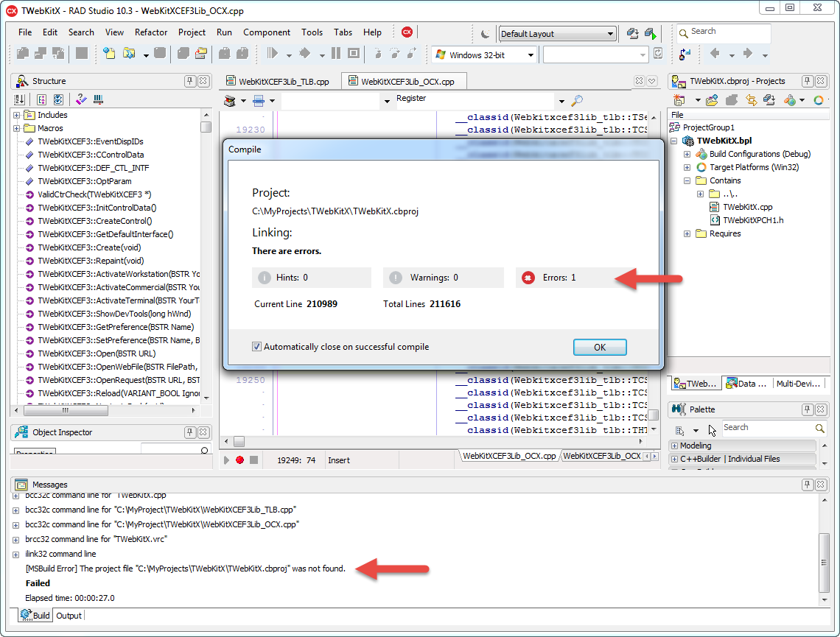
Task: Select TWebKitXPCH1.h in the Projects tree
Action: [752, 220]
